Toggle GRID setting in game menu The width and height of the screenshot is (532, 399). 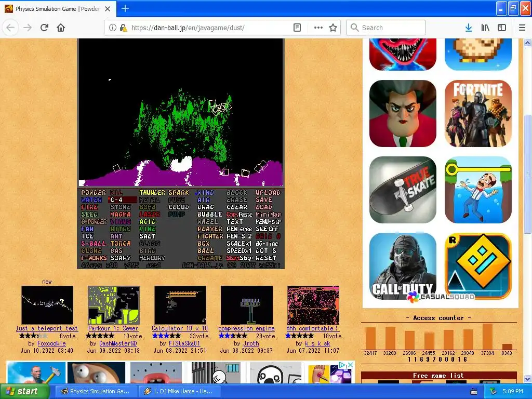pos(268,236)
